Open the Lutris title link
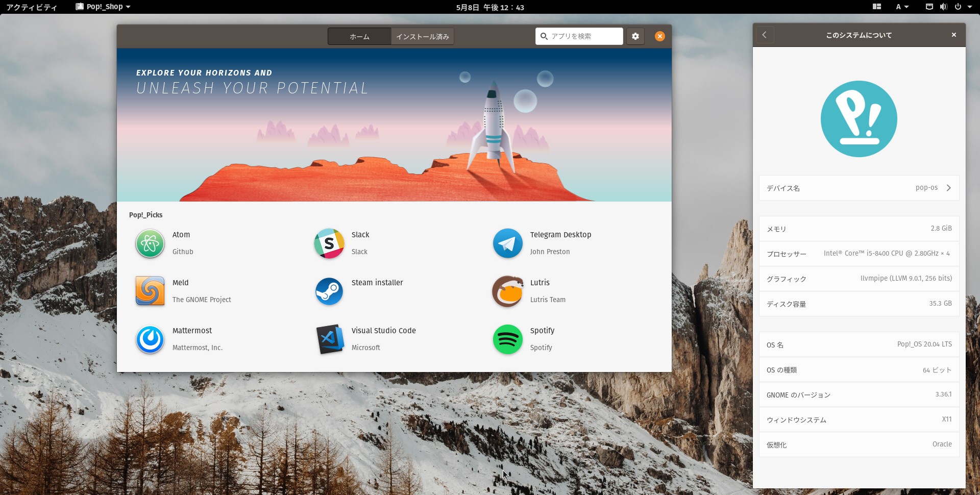 click(540, 283)
